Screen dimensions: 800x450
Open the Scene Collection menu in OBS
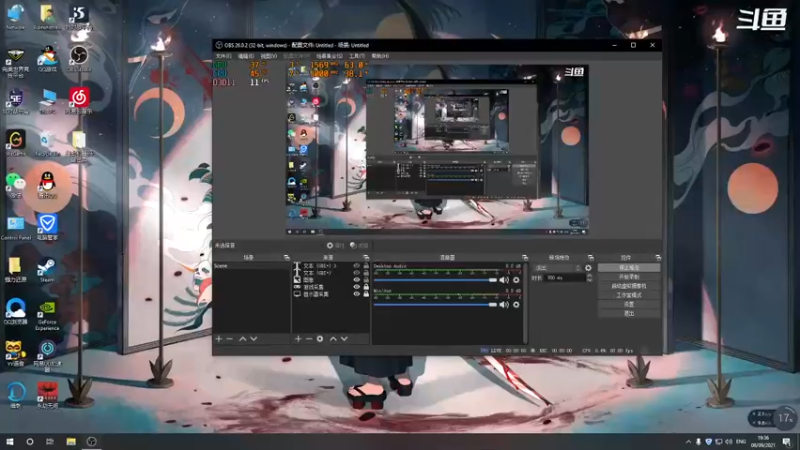pos(329,56)
